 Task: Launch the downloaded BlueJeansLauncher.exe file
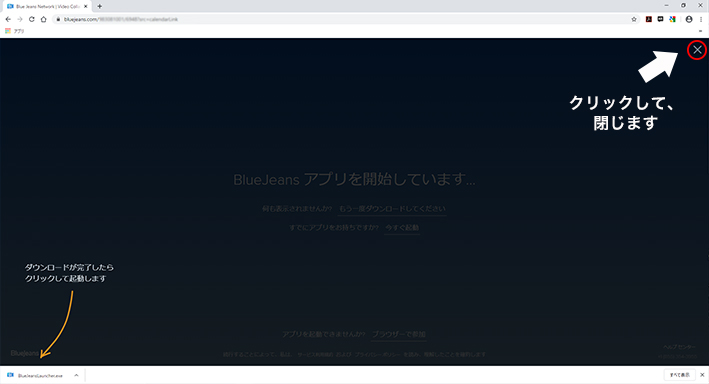[x=35, y=375]
